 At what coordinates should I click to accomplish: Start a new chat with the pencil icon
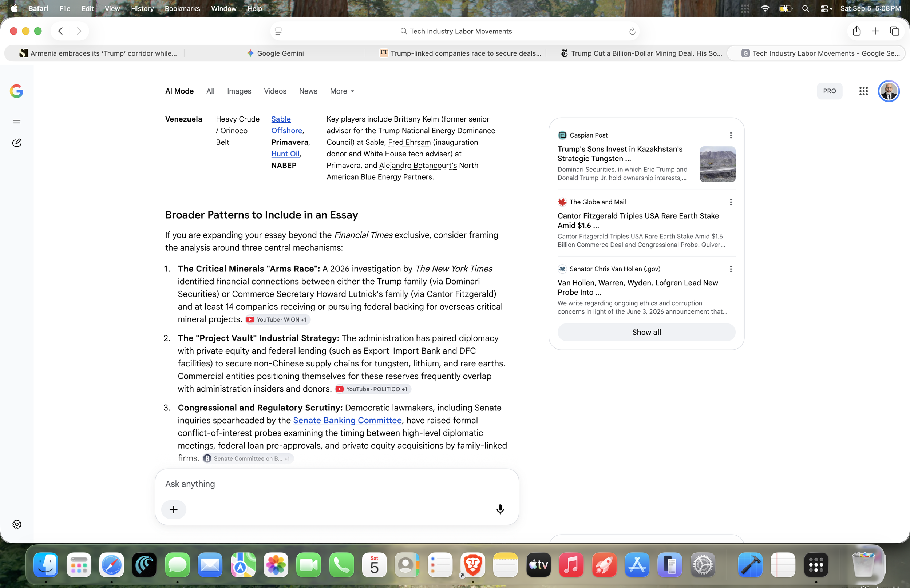click(17, 142)
